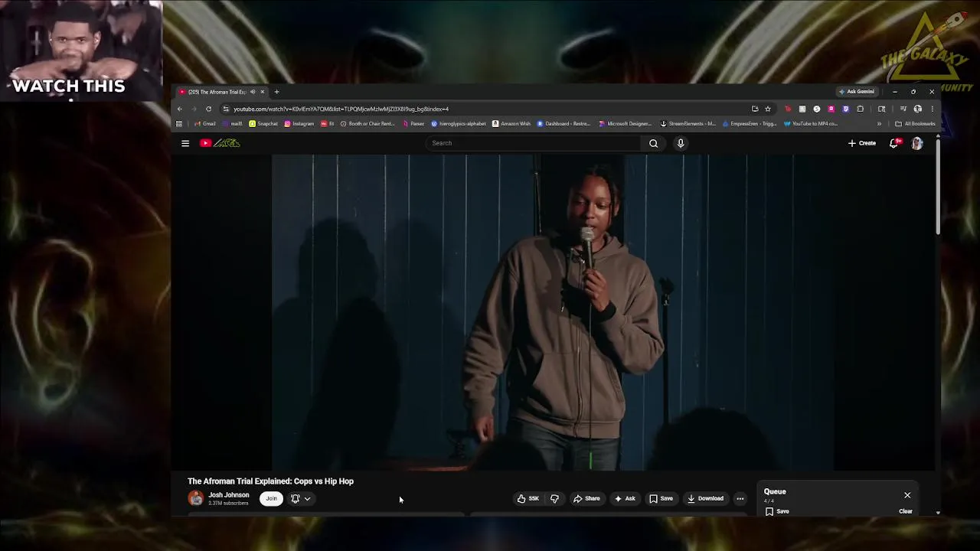This screenshot has width=980, height=551.
Task: Open the All Bookmarks folder
Action: (x=915, y=124)
